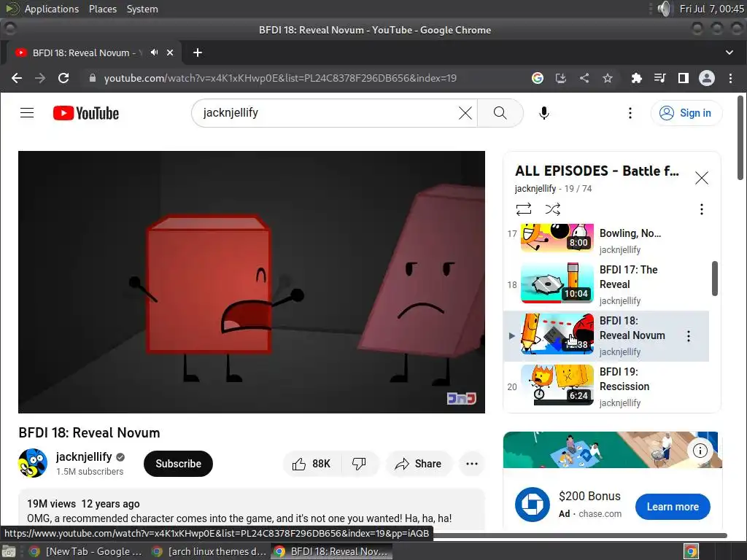Toggle loop playlist
The width and height of the screenshot is (747, 560).
coord(523,209)
